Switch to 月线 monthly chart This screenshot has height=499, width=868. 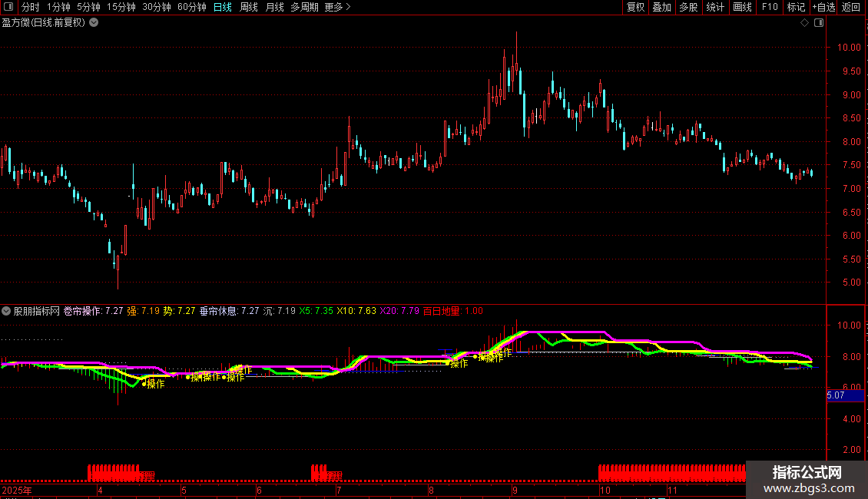(x=274, y=7)
